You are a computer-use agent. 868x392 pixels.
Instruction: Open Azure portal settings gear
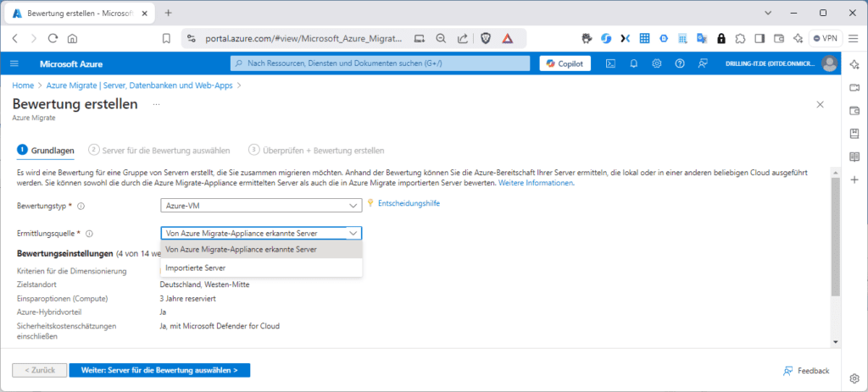[657, 63]
